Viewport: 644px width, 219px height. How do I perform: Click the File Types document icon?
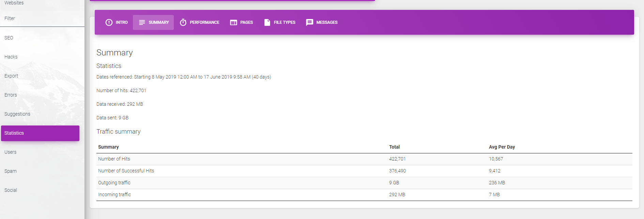(x=267, y=22)
